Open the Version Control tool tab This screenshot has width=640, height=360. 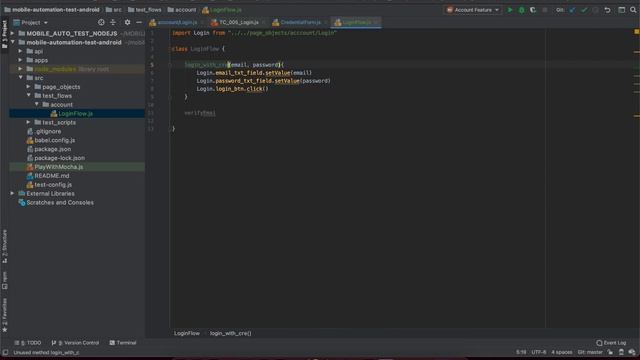tap(75, 343)
